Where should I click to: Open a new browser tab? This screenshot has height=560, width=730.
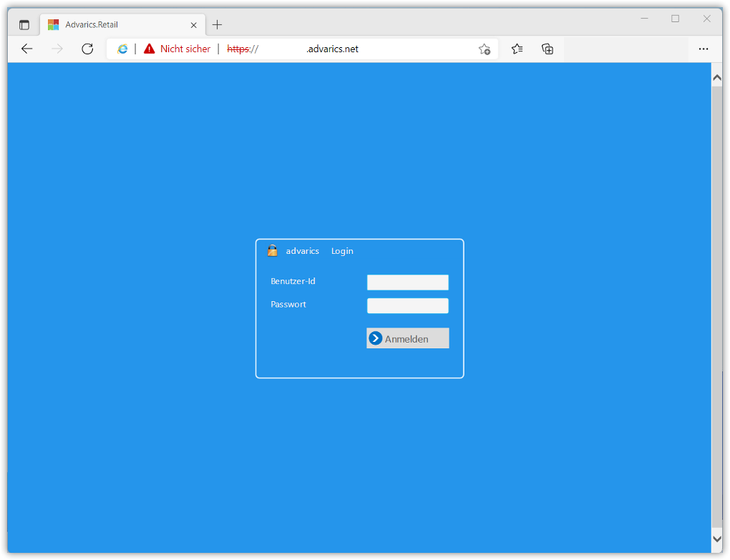tap(217, 24)
